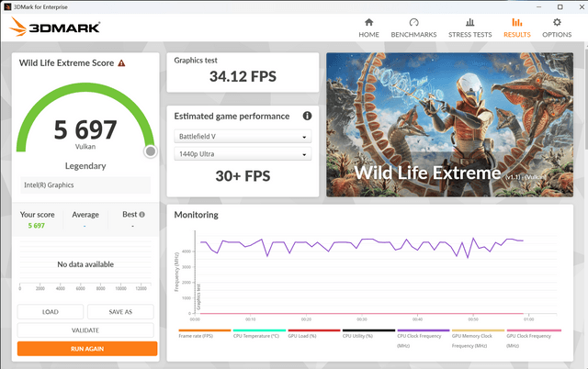Select the STRESS TESTS tab label

pos(469,35)
